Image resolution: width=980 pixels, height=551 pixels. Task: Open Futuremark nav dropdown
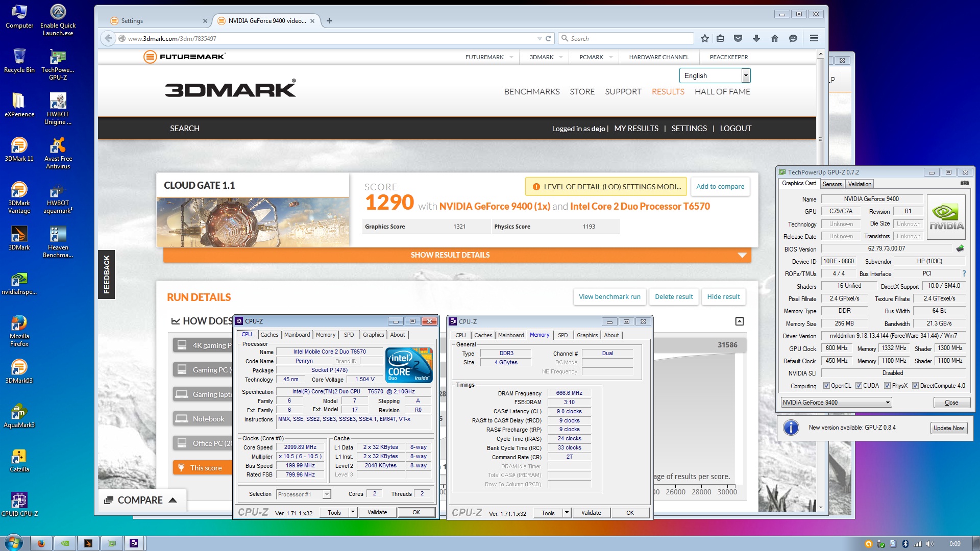tap(489, 57)
